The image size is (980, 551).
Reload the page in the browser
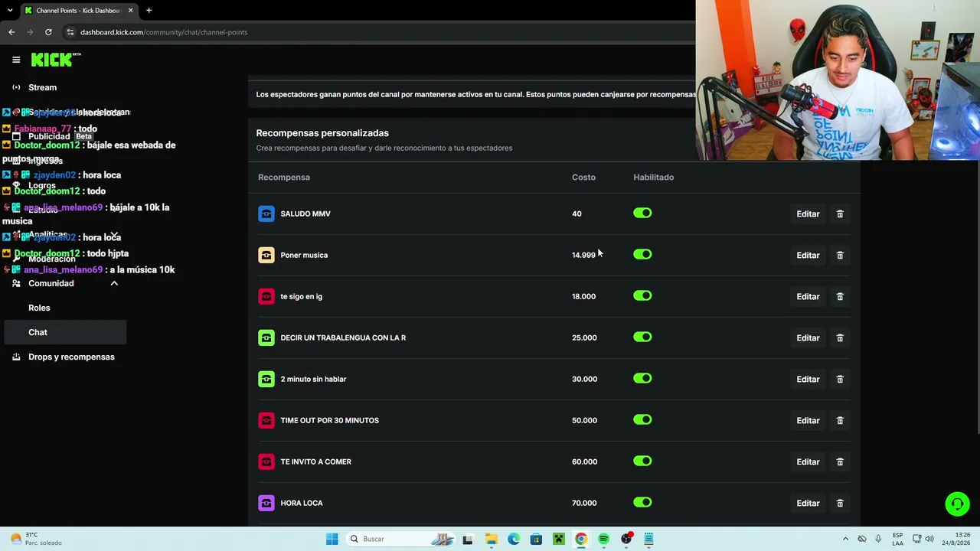(x=48, y=32)
